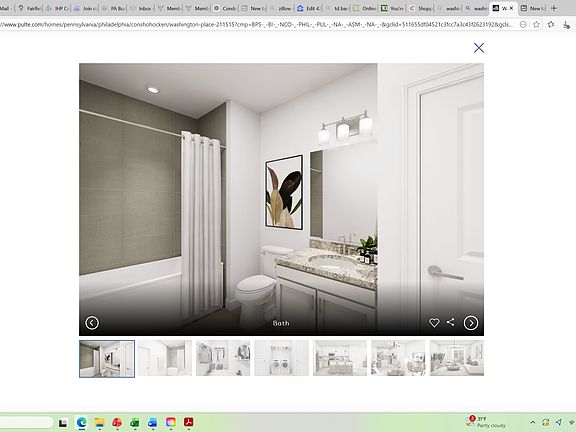Add this page to favorites with the star
The height and width of the screenshot is (432, 576).
pyautogui.click(x=536, y=25)
